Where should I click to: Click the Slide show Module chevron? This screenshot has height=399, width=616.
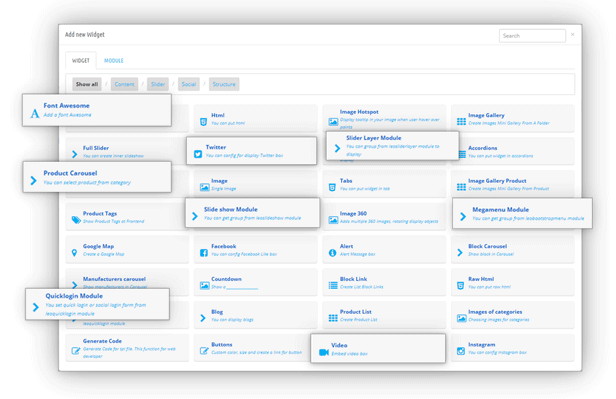click(194, 216)
